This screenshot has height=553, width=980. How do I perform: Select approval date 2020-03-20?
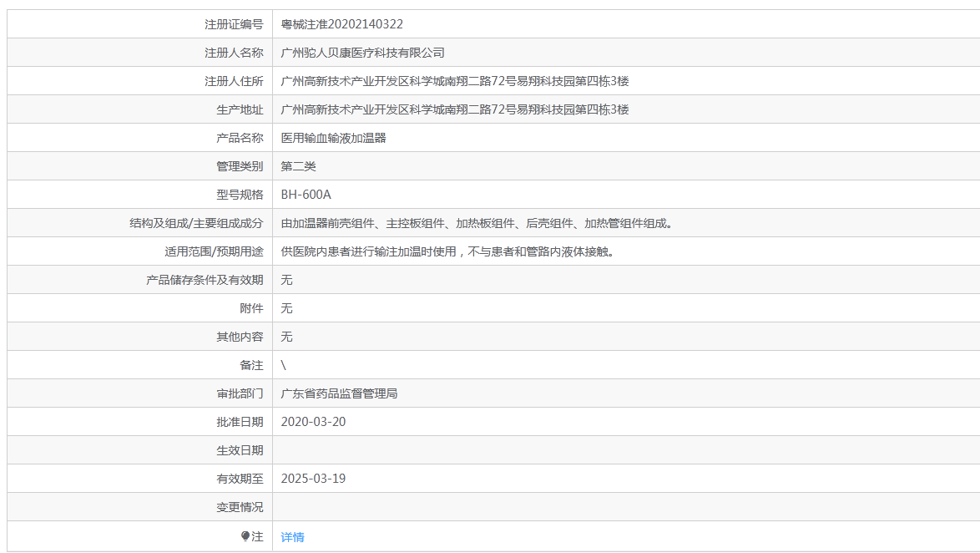pos(313,422)
